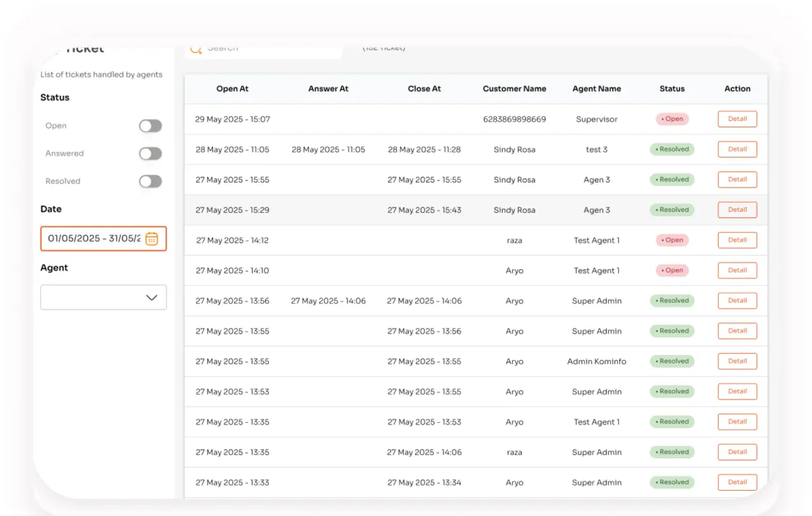Expand the Agent dropdown
Screen dimensions: 812x516
coord(103,297)
